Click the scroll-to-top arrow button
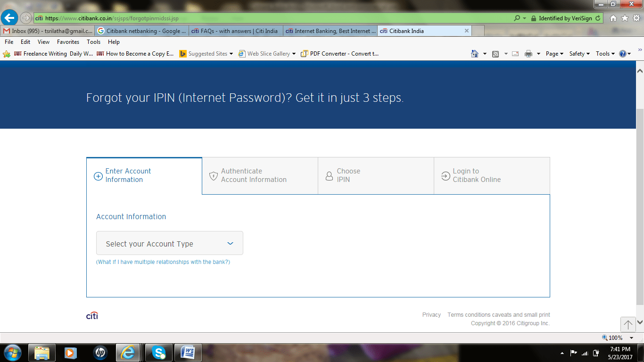The image size is (644, 362). point(627,324)
